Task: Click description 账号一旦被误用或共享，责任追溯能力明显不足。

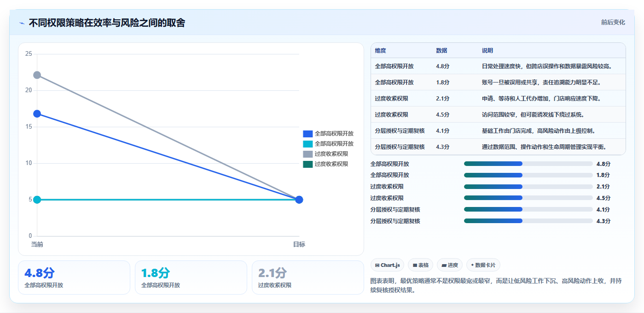Action: coord(541,83)
